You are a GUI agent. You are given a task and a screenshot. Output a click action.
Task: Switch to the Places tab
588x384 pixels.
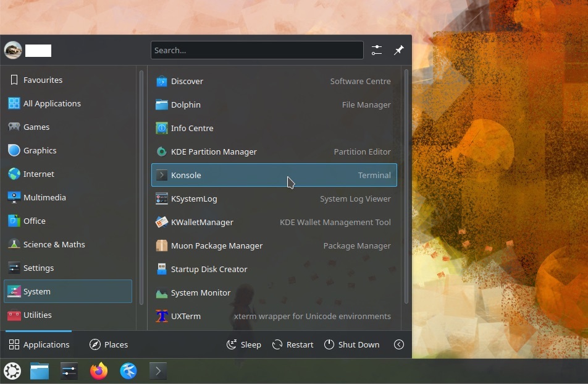pyautogui.click(x=109, y=344)
